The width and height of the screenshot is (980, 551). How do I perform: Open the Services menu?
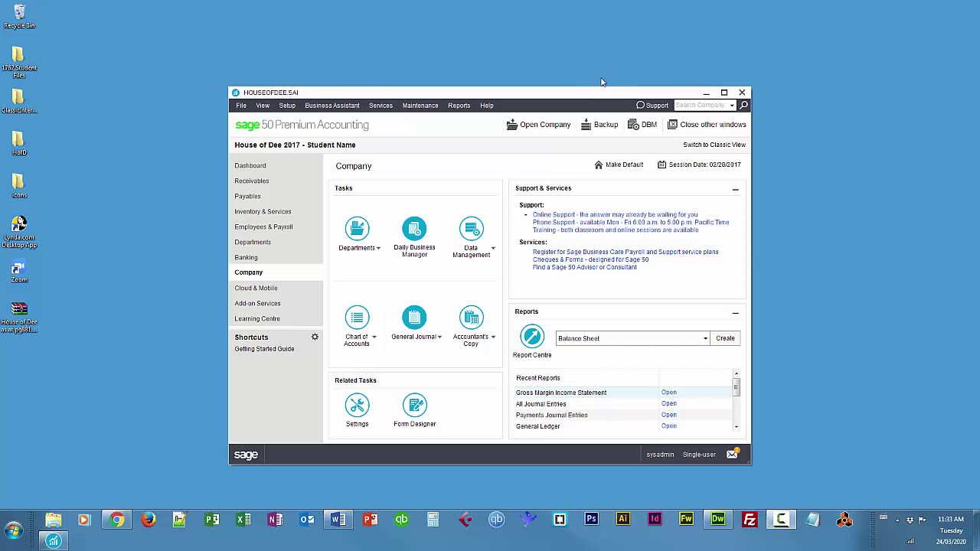(x=381, y=106)
